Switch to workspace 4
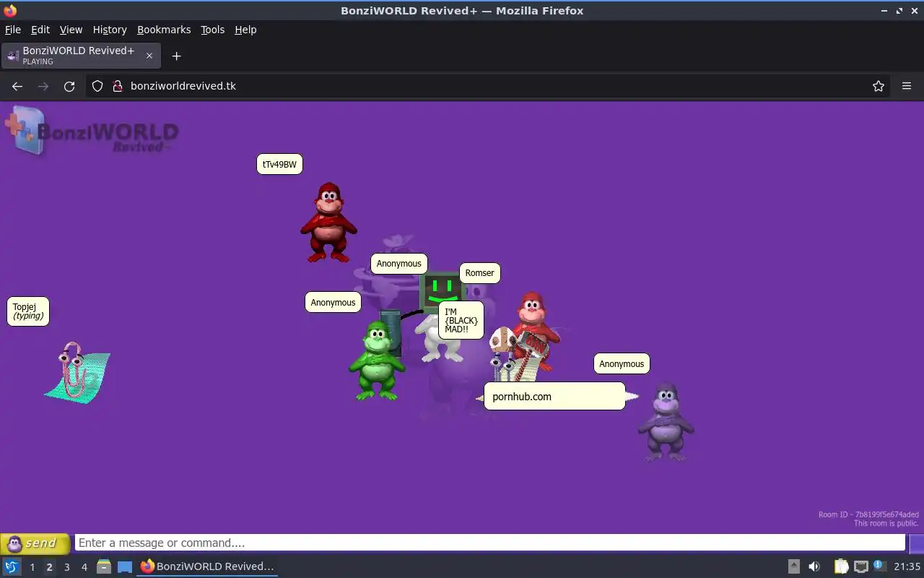The width and height of the screenshot is (924, 578). tap(84, 567)
